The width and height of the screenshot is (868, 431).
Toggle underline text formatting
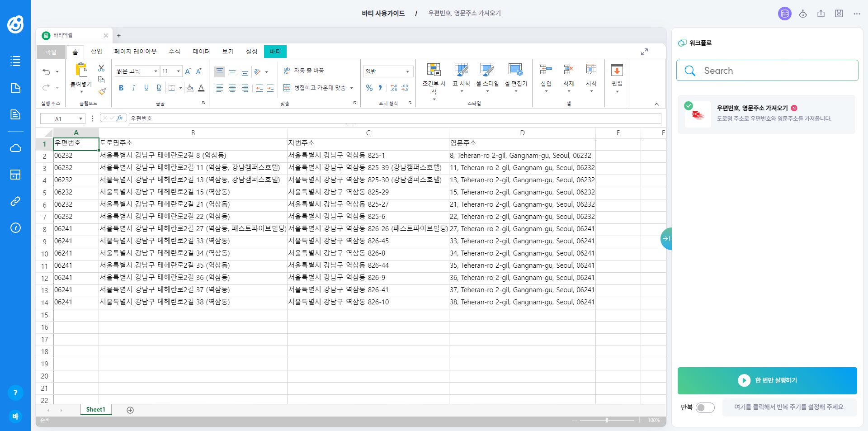pyautogui.click(x=146, y=88)
